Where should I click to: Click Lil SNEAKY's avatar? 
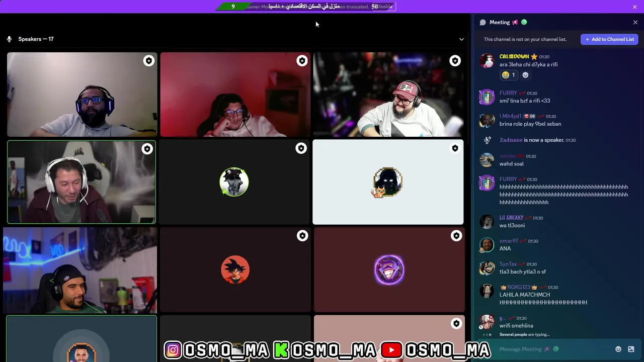487,222
